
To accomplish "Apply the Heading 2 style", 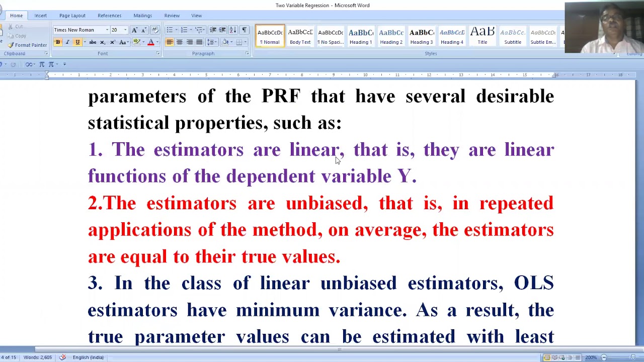I will [x=391, y=36].
